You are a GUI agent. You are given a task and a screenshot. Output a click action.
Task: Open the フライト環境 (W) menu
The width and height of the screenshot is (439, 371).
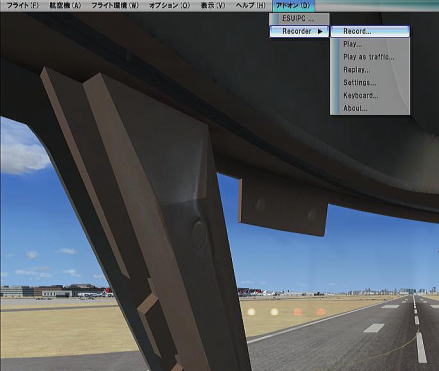point(115,6)
